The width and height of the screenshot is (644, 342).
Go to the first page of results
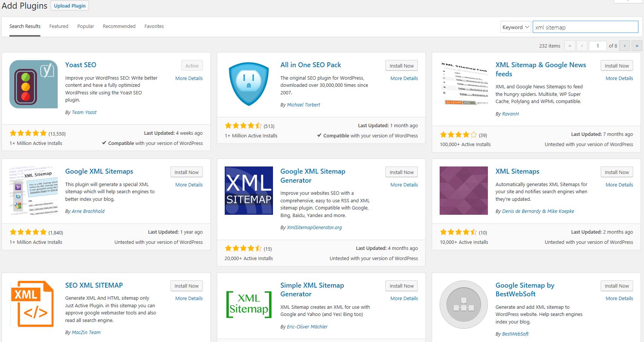coord(570,46)
